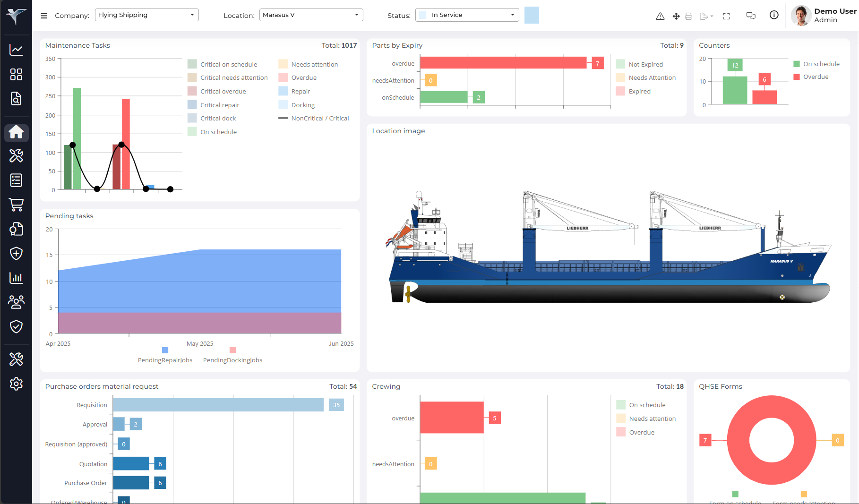Click the warning triangle alerts icon
859x504 pixels.
[x=660, y=16]
